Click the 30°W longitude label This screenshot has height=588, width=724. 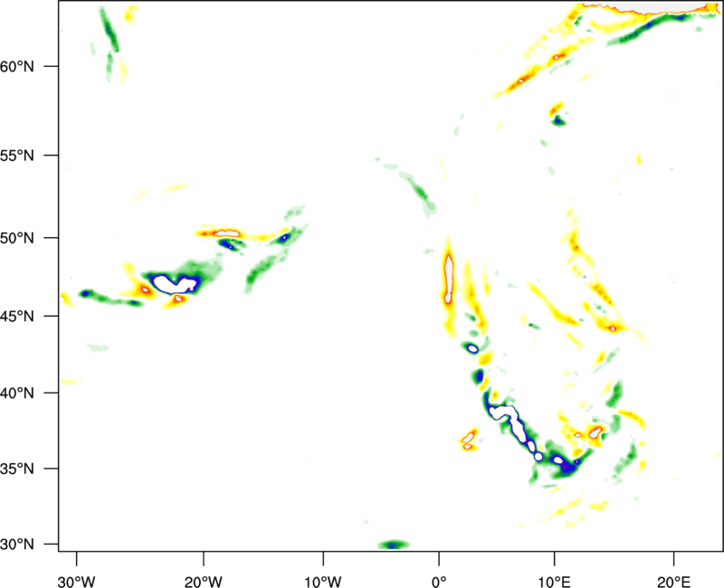tap(76, 582)
